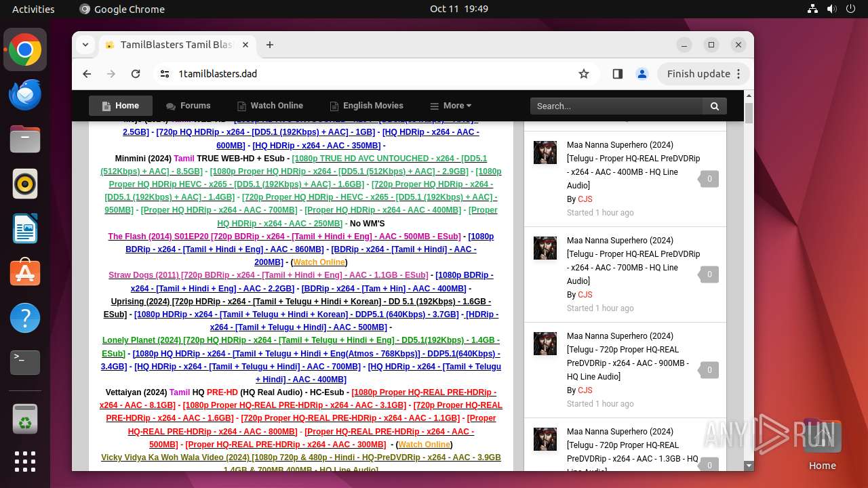Expand Chrome tab search dropdown
The image size is (868, 488).
pyautogui.click(x=85, y=45)
